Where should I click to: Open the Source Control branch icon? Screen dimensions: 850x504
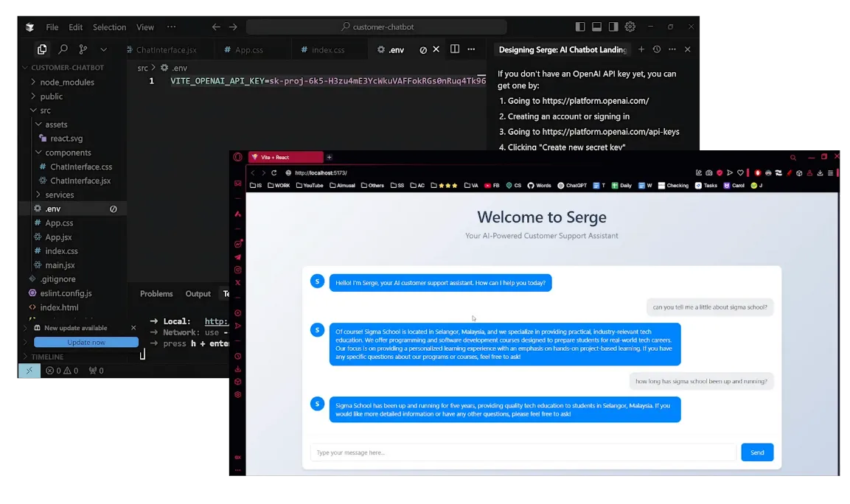83,49
